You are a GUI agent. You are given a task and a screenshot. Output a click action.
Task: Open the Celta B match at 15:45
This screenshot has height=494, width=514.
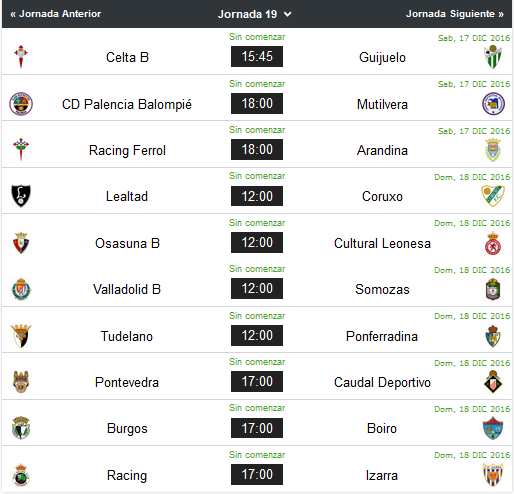(257, 57)
